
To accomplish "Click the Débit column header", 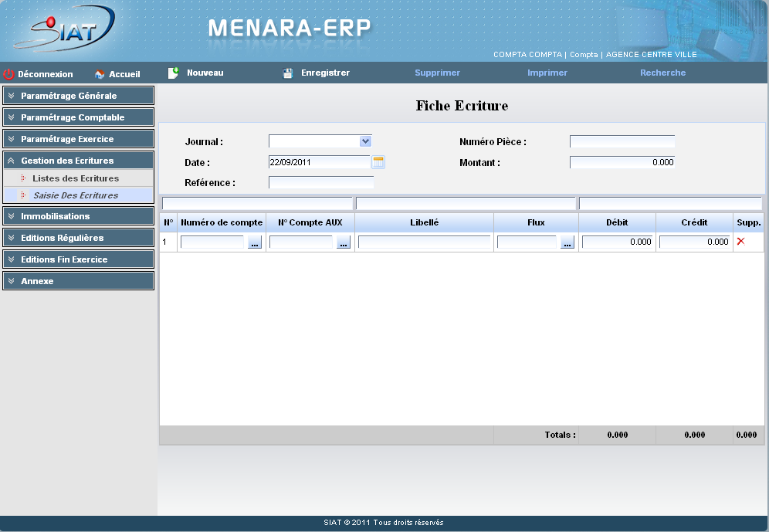I will pos(617,222).
